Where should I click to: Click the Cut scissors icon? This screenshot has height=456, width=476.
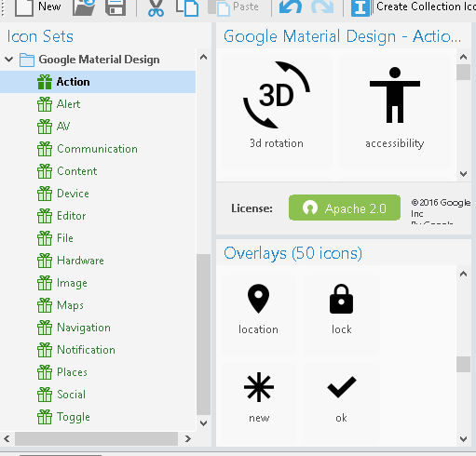[x=156, y=7]
